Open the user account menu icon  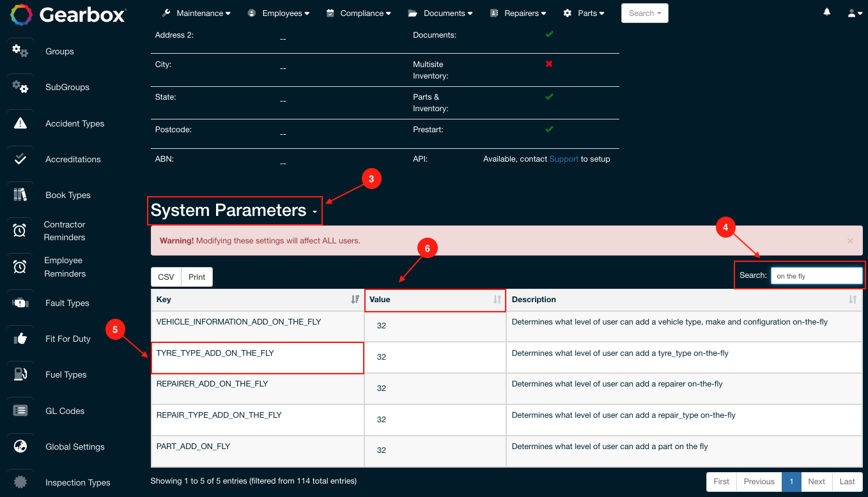pyautogui.click(x=855, y=13)
